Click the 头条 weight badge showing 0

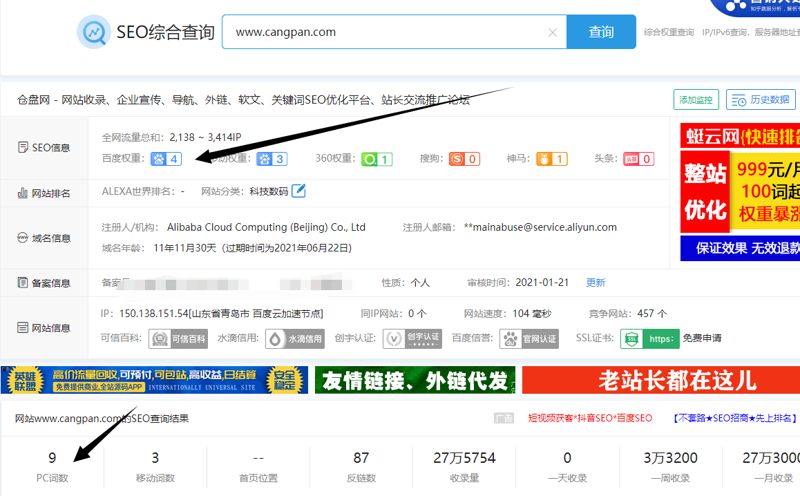click(639, 159)
